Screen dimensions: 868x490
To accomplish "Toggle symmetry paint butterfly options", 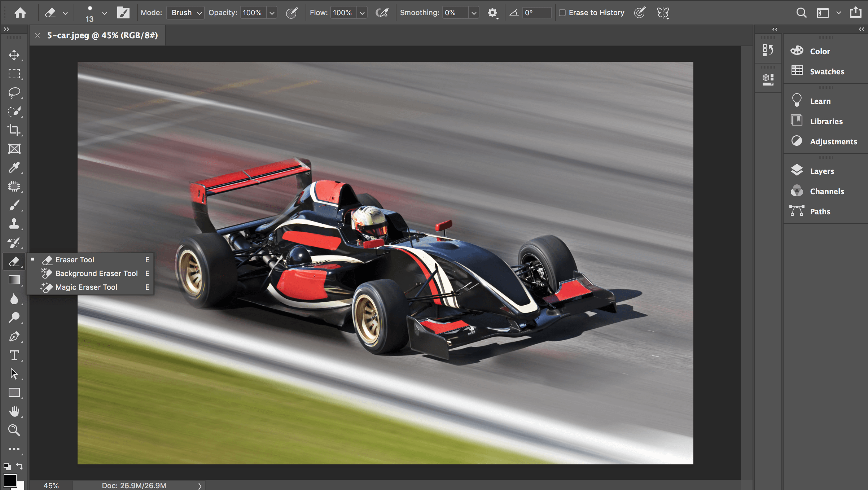I will (x=663, y=13).
